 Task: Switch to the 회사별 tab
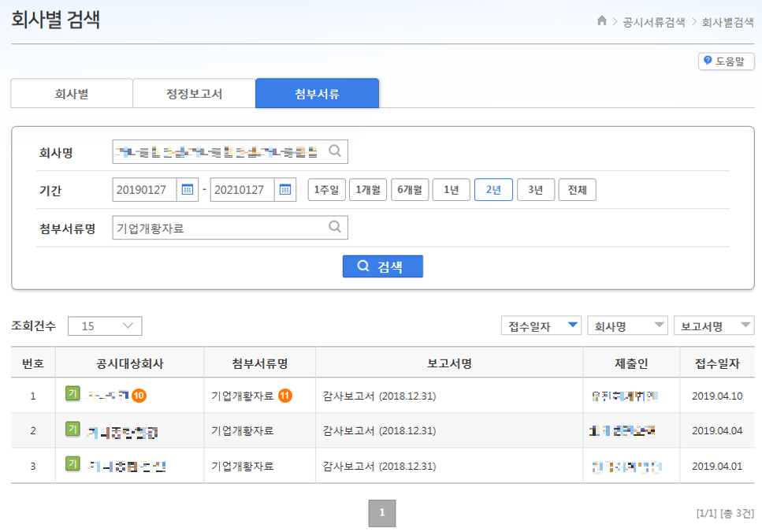point(71,93)
